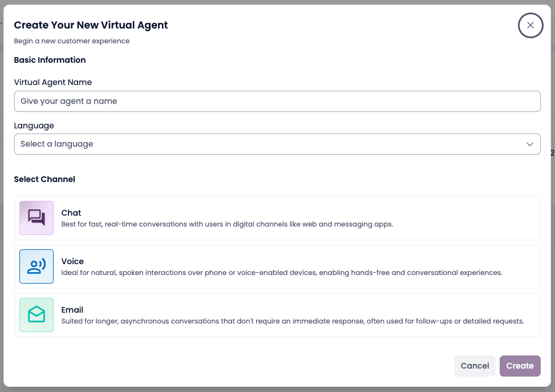Click the Create Your New Virtual Agent title
Image resolution: width=555 pixels, height=392 pixels.
[x=91, y=25]
